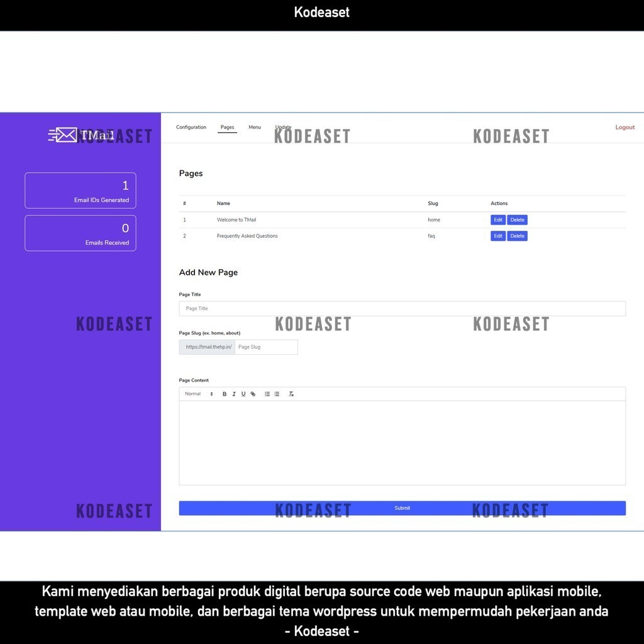Viewport: 644px width, 644px height.
Task: Open the Configuration tab
Action: 191,127
